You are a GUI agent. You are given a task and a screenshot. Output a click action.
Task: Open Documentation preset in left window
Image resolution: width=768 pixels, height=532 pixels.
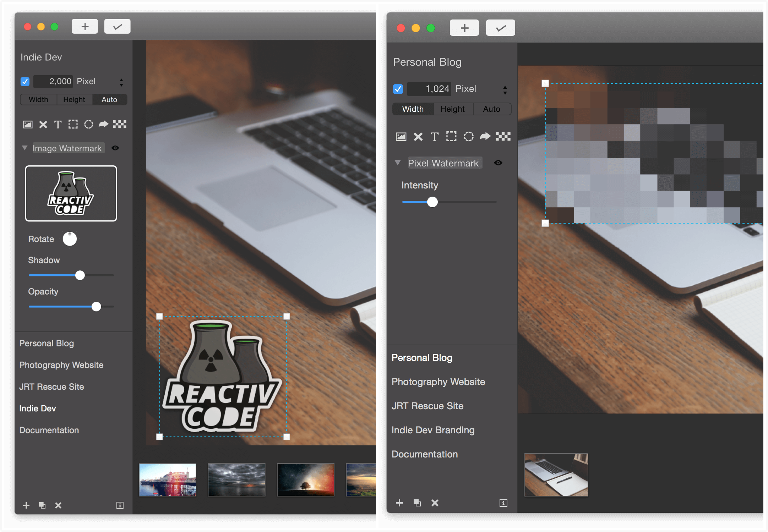click(49, 430)
